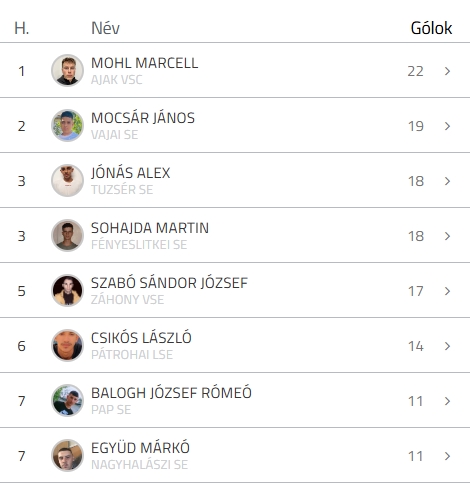Select Balogh József Rómeó's avatar
This screenshot has height=495, width=470.
[x=67, y=400]
